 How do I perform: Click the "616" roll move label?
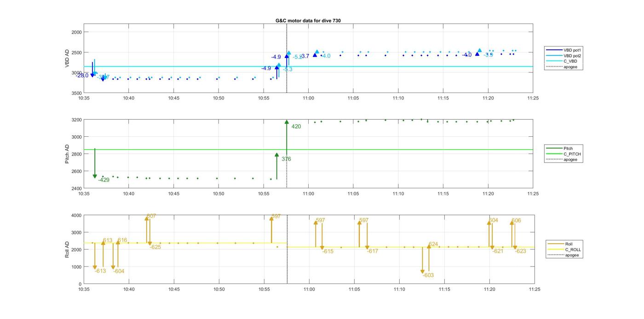(x=122, y=240)
